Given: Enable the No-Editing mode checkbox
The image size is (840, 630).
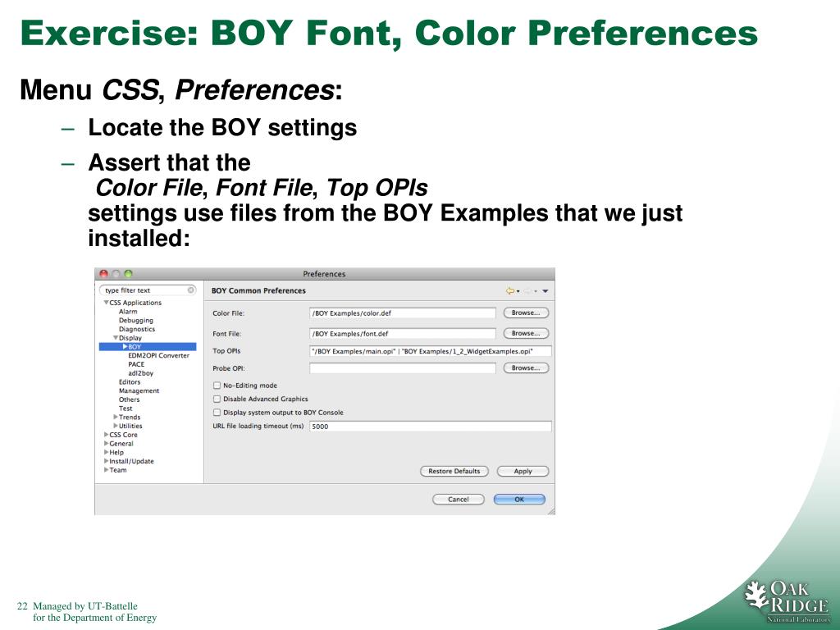Looking at the screenshot, I should (217, 386).
